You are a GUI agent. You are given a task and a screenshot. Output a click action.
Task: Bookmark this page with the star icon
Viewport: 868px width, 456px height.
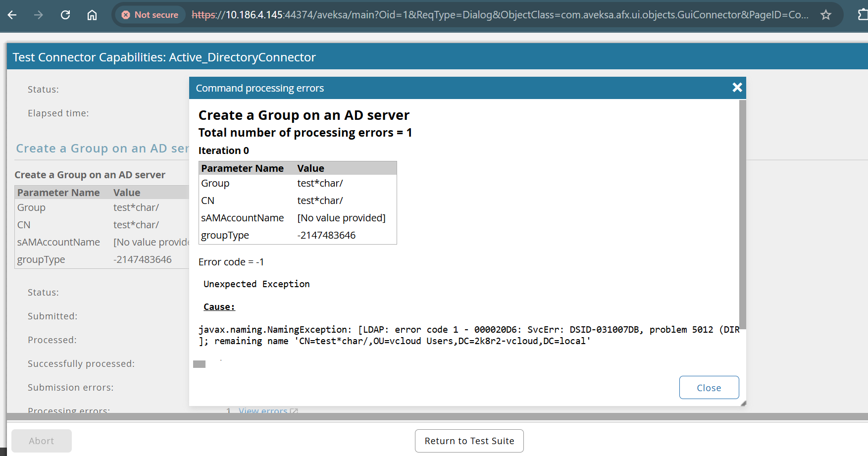pos(825,15)
